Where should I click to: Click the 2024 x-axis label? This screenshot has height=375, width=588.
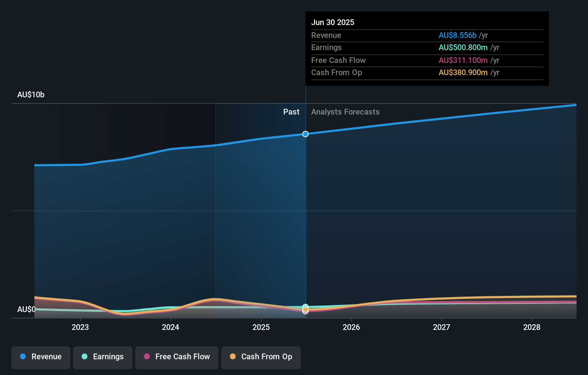170,327
